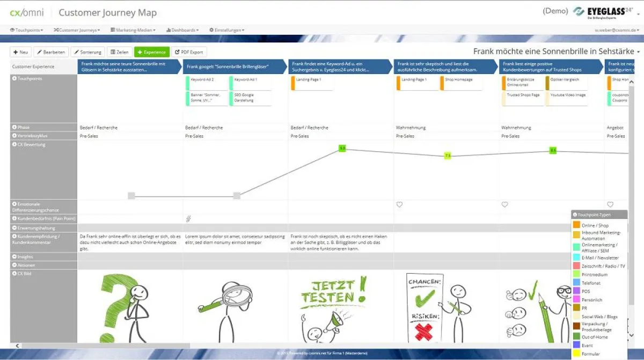Click the Neu button
The width and height of the screenshot is (644, 360).
point(21,52)
